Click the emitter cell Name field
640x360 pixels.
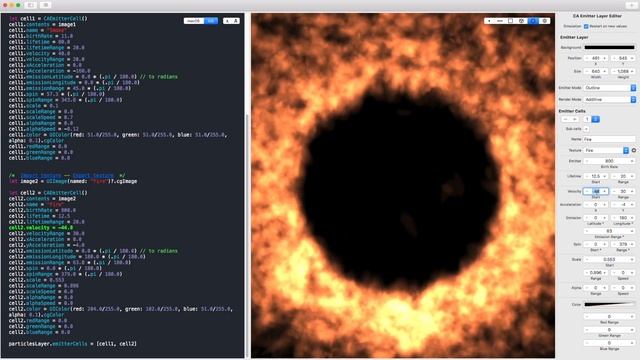click(609, 139)
